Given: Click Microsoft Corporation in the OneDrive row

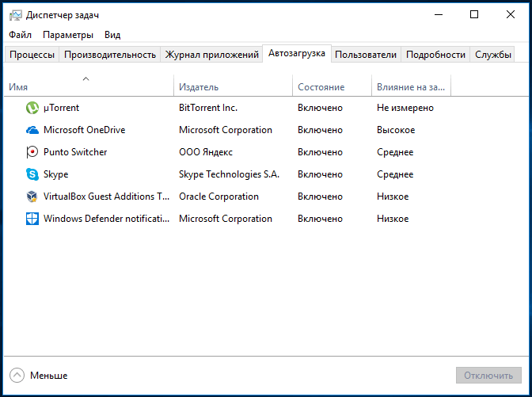Looking at the screenshot, I should 226,130.
